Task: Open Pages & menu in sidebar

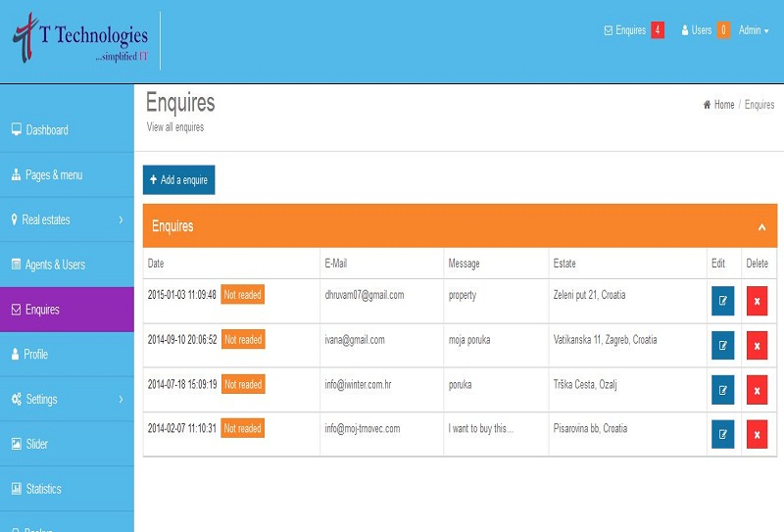Action: (x=67, y=175)
